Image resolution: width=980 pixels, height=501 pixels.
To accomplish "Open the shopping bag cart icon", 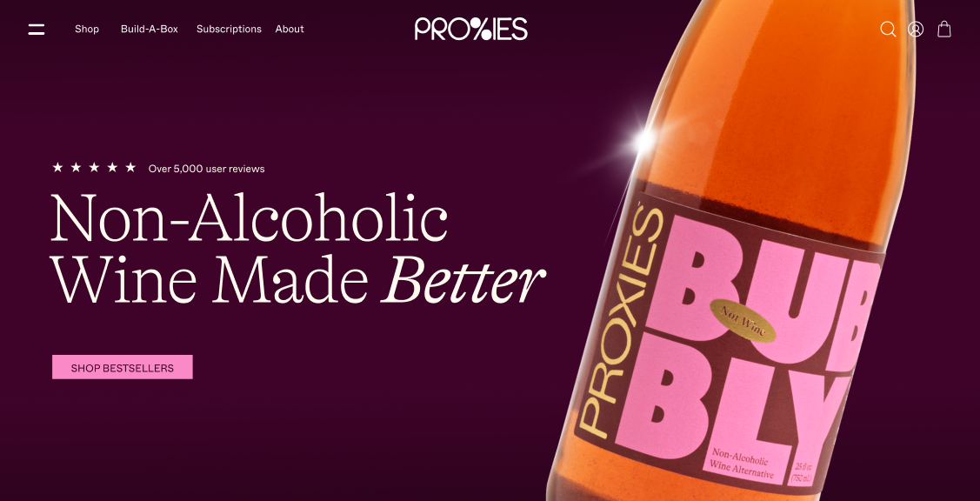I will pos(944,29).
